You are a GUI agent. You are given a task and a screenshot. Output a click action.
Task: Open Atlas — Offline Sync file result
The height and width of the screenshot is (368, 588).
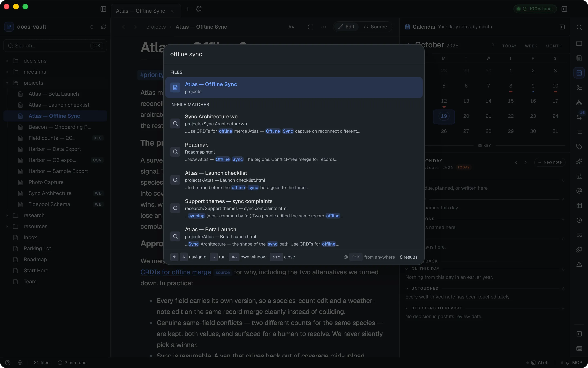(x=294, y=88)
